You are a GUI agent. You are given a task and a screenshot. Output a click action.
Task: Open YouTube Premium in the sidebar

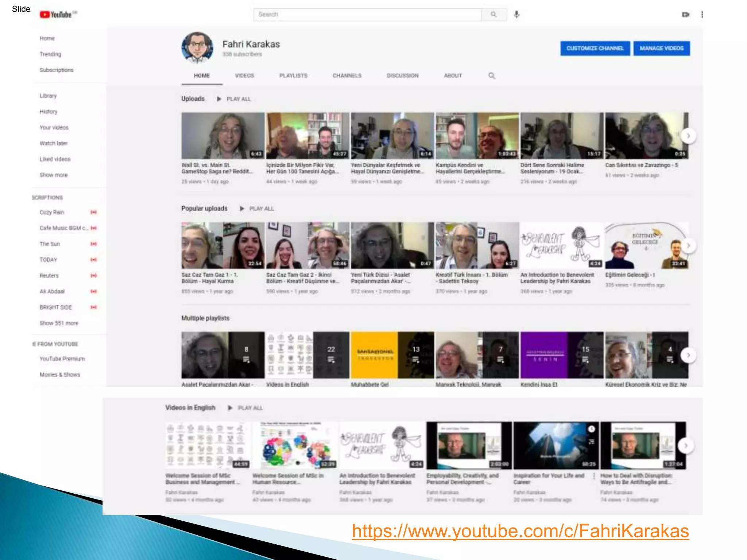tap(62, 359)
